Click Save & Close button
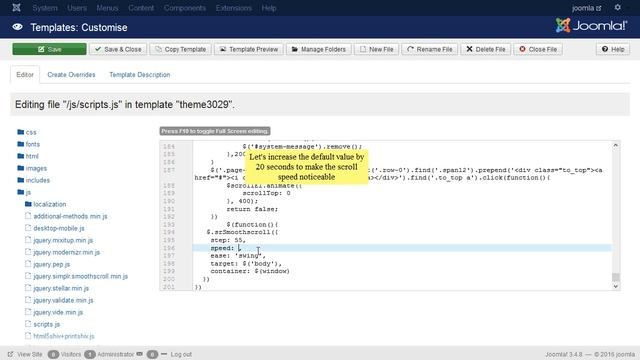Image resolution: width=640 pixels, height=360 pixels. (x=118, y=49)
